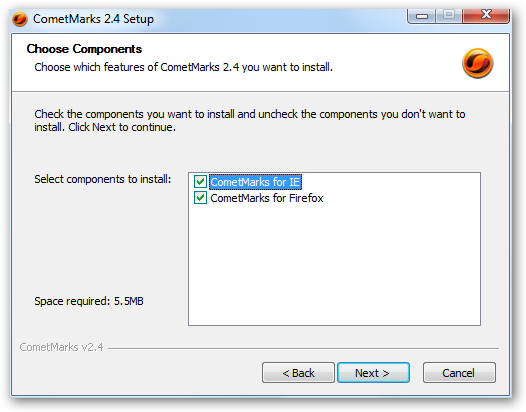
Task: Click empty area of components list box
Action: [x=334, y=265]
